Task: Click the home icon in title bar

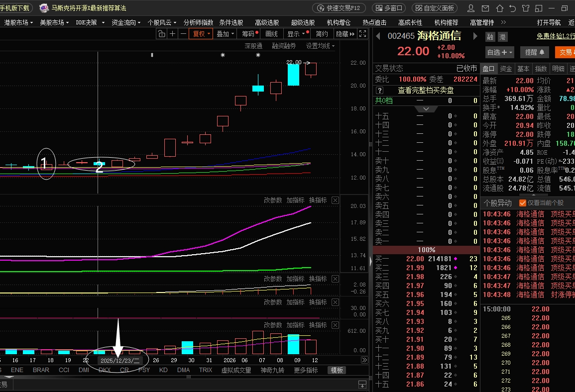Action: [x=499, y=8]
